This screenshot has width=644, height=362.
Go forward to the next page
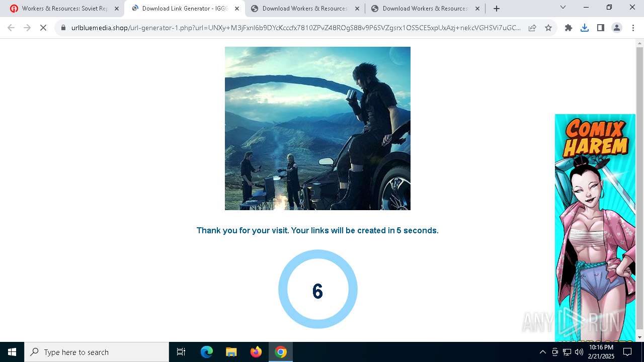coord(27,28)
